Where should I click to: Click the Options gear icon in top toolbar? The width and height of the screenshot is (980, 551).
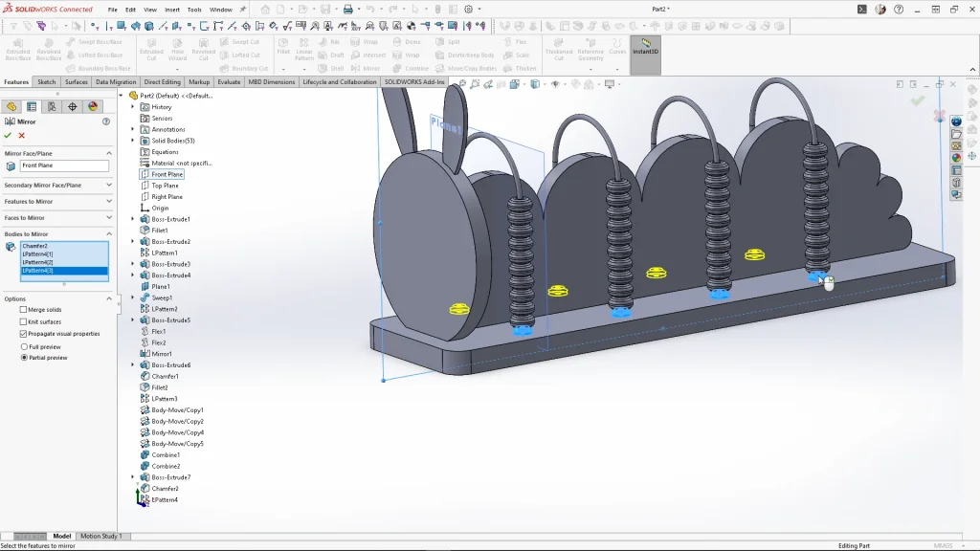click(x=468, y=10)
